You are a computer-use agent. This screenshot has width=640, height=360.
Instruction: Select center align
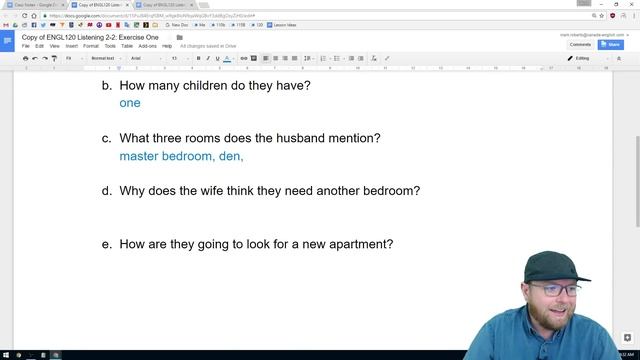[276, 58]
